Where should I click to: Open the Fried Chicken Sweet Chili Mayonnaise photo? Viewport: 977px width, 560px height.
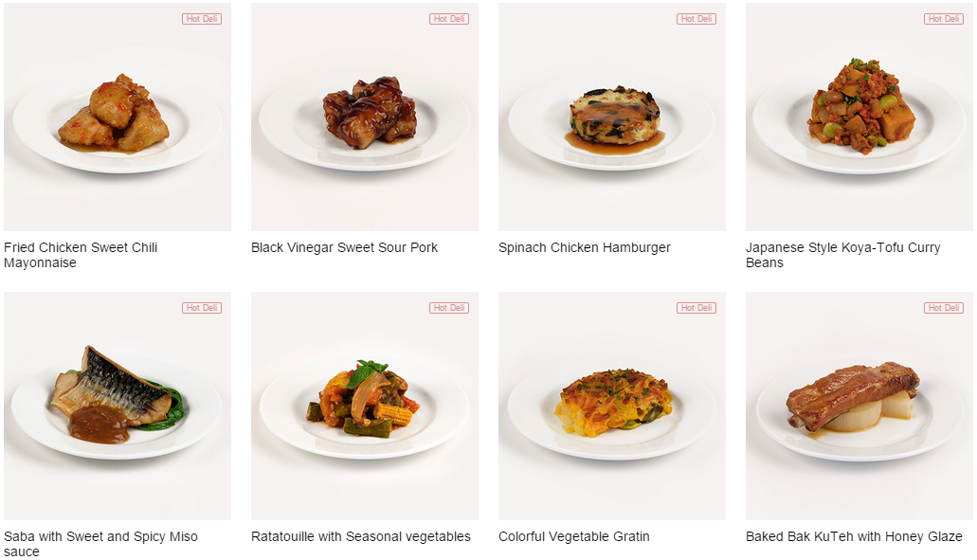(x=118, y=117)
